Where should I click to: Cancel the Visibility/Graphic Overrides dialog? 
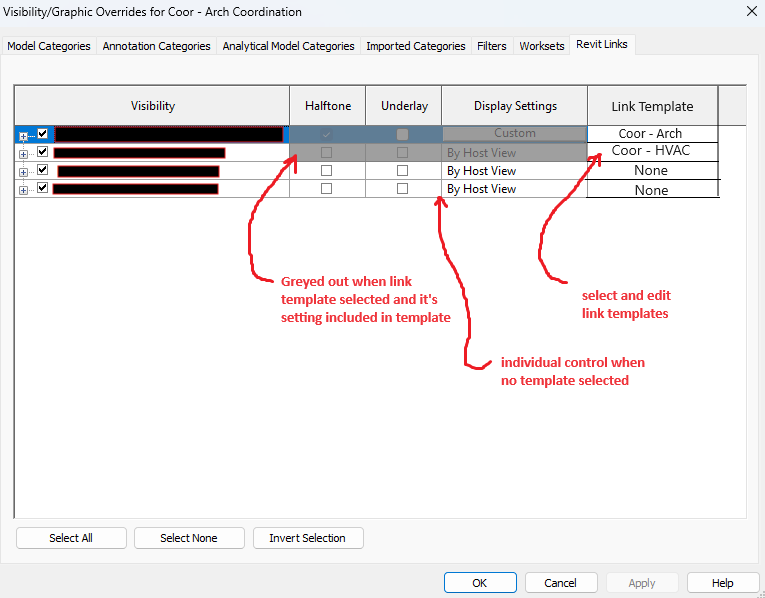tap(561, 583)
